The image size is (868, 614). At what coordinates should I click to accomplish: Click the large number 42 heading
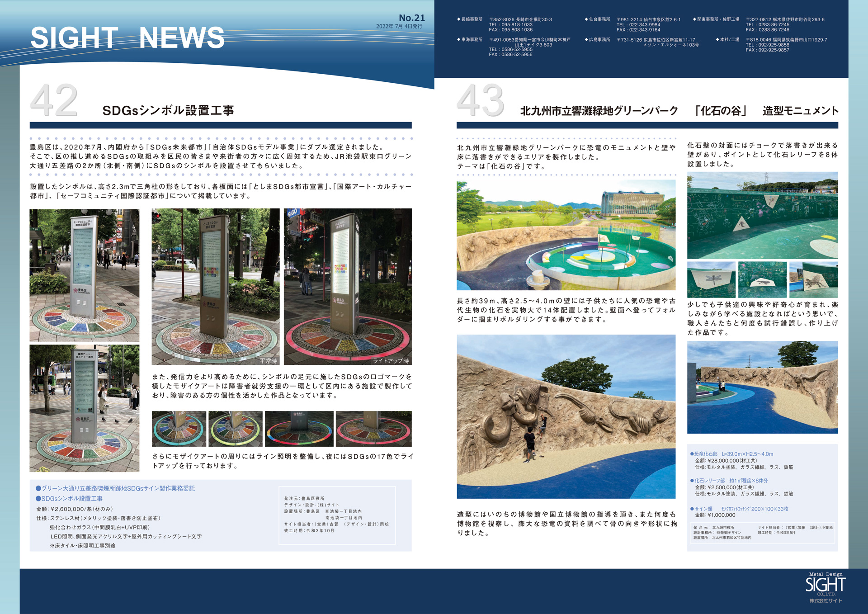[x=54, y=100]
